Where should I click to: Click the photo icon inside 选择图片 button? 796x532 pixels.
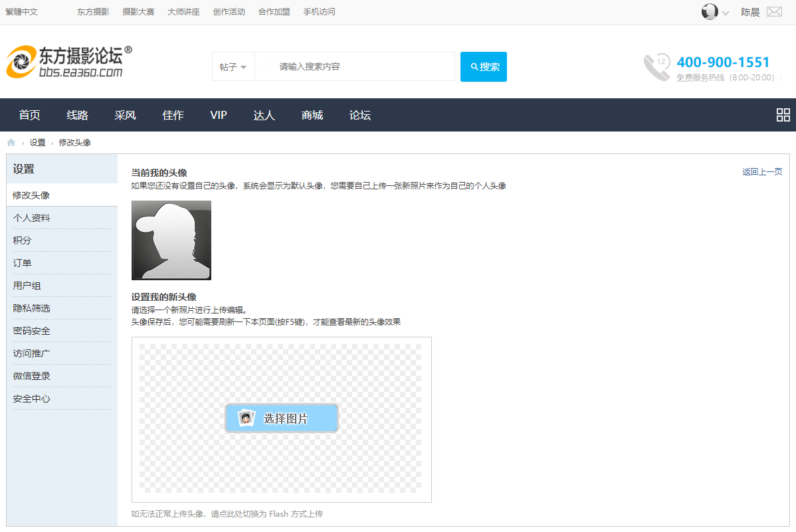[x=247, y=418]
